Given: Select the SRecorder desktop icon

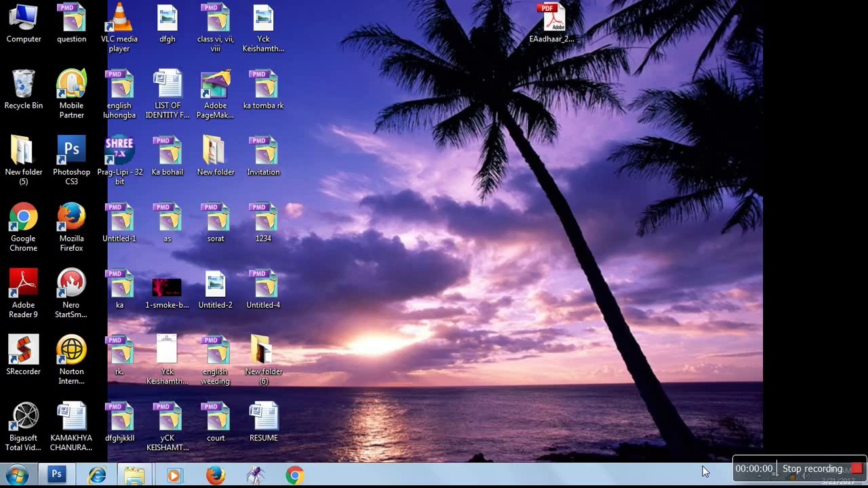Looking at the screenshot, I should [x=23, y=355].
